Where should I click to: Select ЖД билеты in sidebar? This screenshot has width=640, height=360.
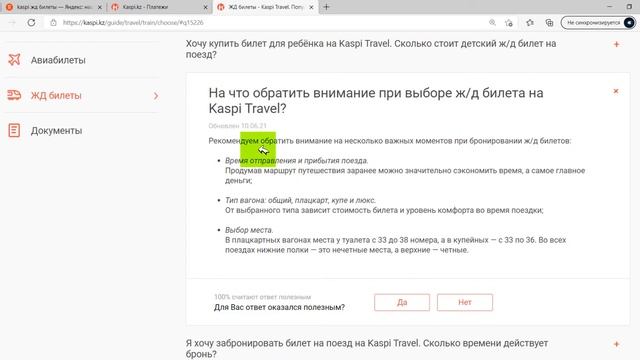[x=56, y=96]
